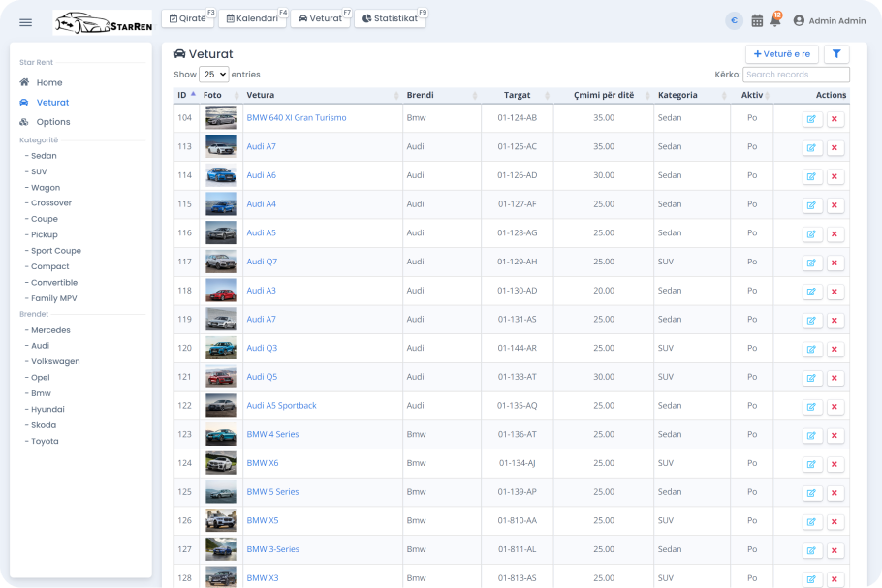Sort table by ID column

pos(186,95)
